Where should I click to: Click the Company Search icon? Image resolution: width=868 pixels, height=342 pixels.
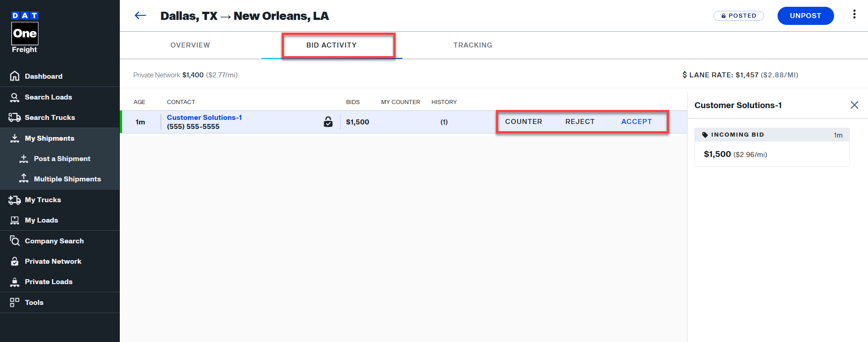[15, 241]
